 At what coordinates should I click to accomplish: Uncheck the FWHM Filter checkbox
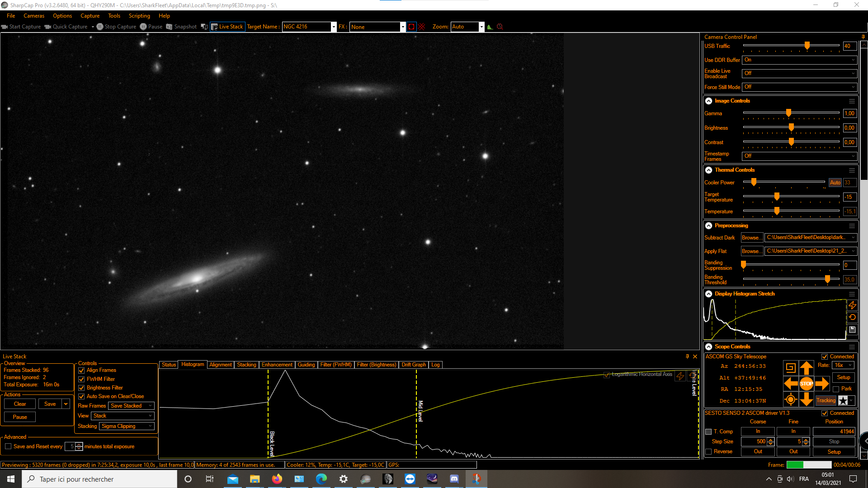[82, 379]
